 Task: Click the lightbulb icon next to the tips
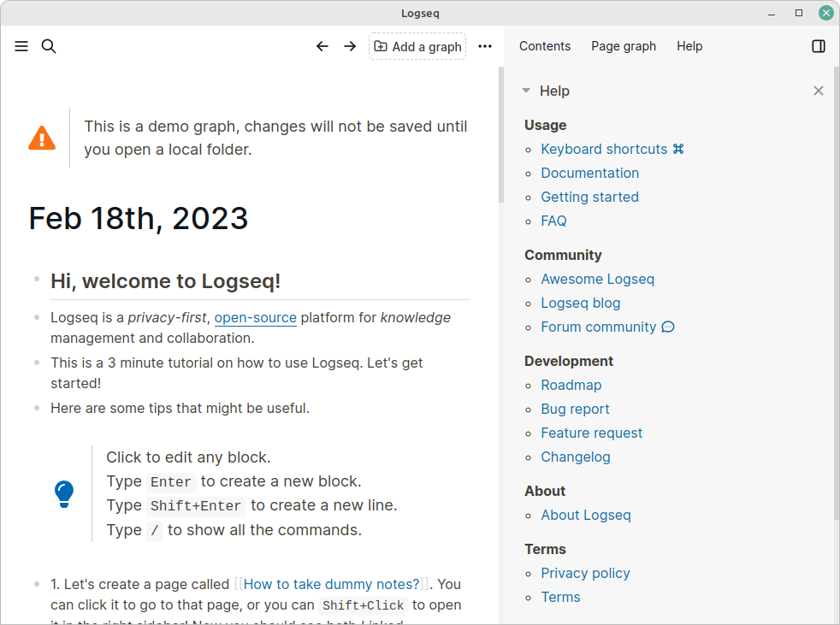tap(63, 494)
